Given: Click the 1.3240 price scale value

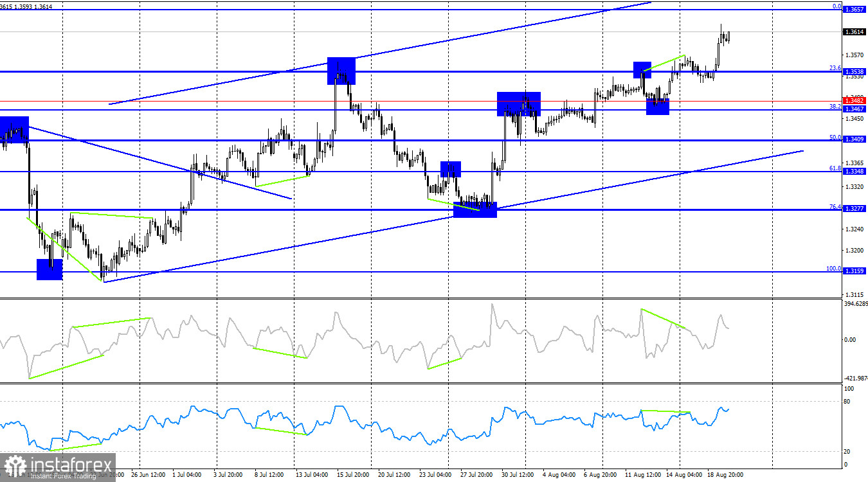Looking at the screenshot, I should coord(854,229).
